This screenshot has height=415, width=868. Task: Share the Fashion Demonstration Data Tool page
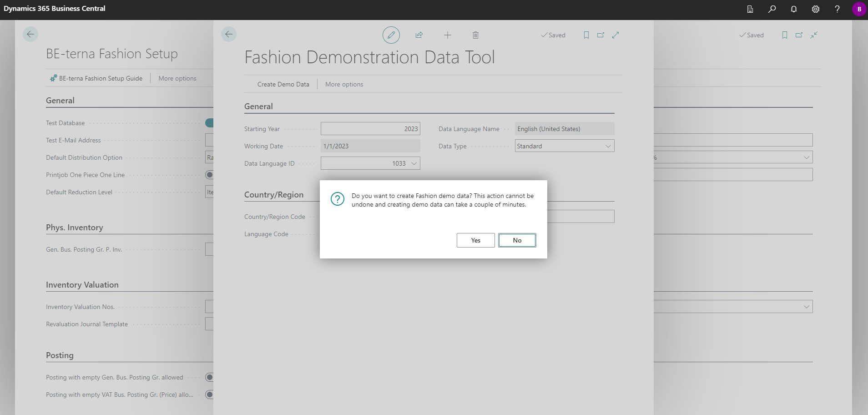tap(419, 35)
